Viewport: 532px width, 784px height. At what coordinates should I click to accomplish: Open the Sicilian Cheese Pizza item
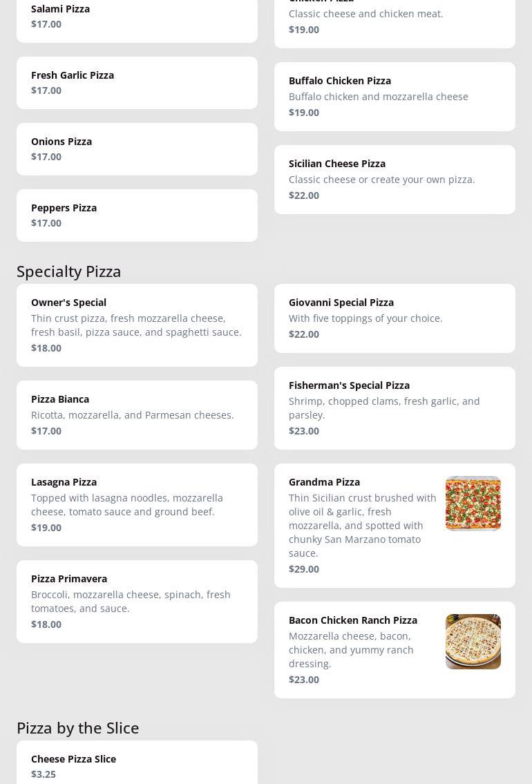[x=395, y=180]
